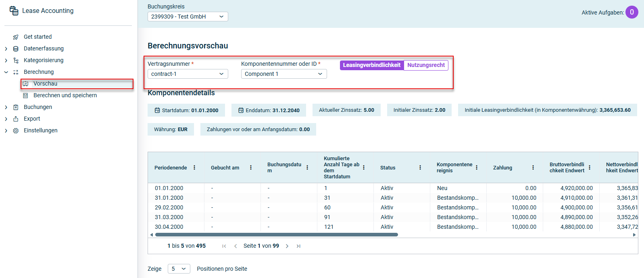Click the table scroll left arrow
The image size is (644, 278).
point(152,234)
